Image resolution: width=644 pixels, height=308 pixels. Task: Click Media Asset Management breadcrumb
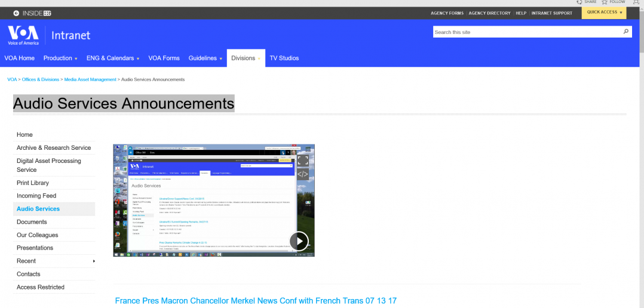[x=90, y=79]
